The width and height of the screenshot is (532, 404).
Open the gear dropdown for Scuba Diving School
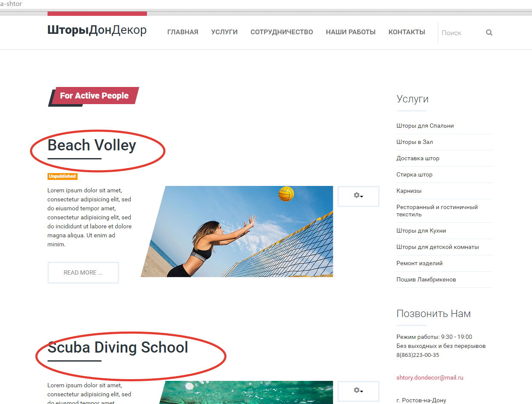point(359,391)
